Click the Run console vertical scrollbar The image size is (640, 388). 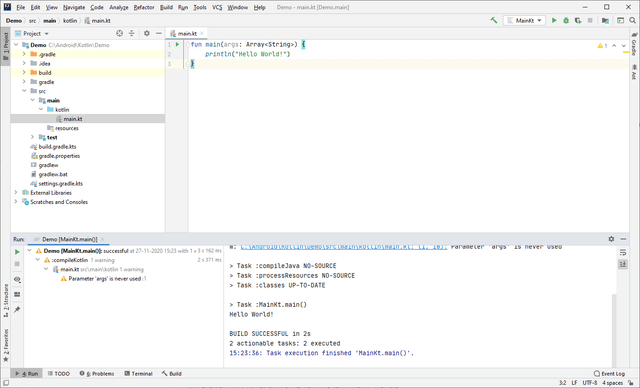tap(614, 330)
